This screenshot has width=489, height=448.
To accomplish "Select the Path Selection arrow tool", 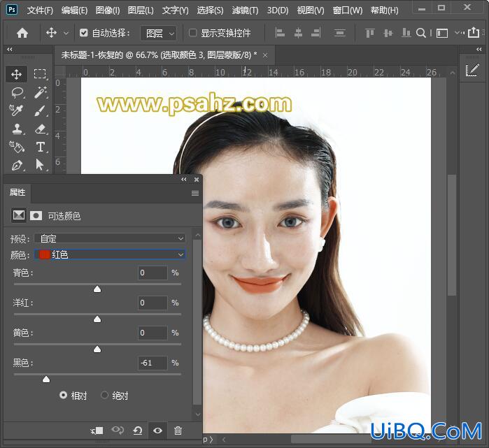I will [40, 165].
